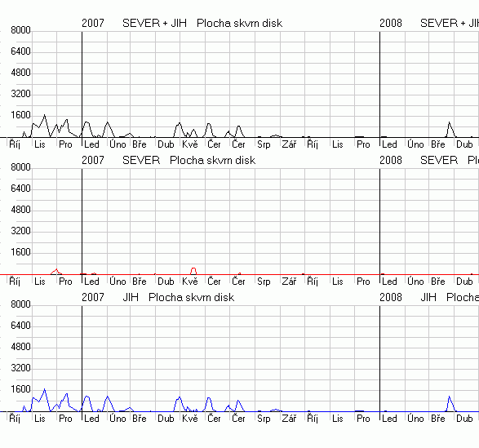This screenshot has width=479, height=448.
Task: Click the red peak above Kvě in SEVER chart
Action: click(x=193, y=270)
